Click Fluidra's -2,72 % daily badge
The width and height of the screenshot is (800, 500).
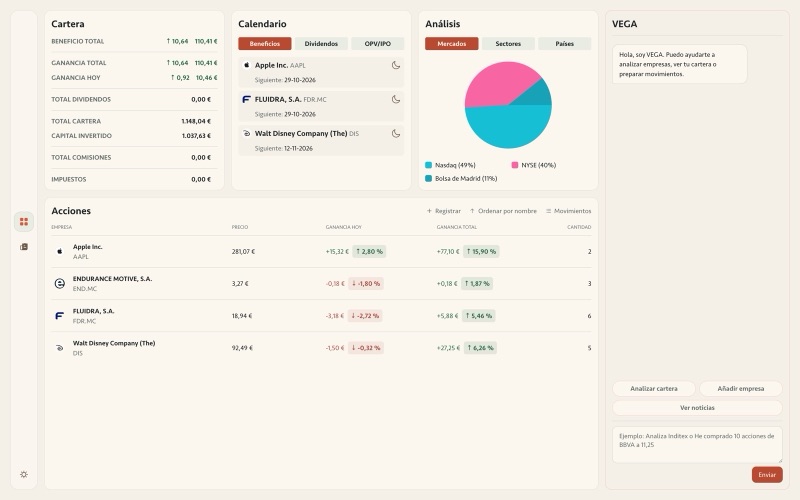[365, 316]
